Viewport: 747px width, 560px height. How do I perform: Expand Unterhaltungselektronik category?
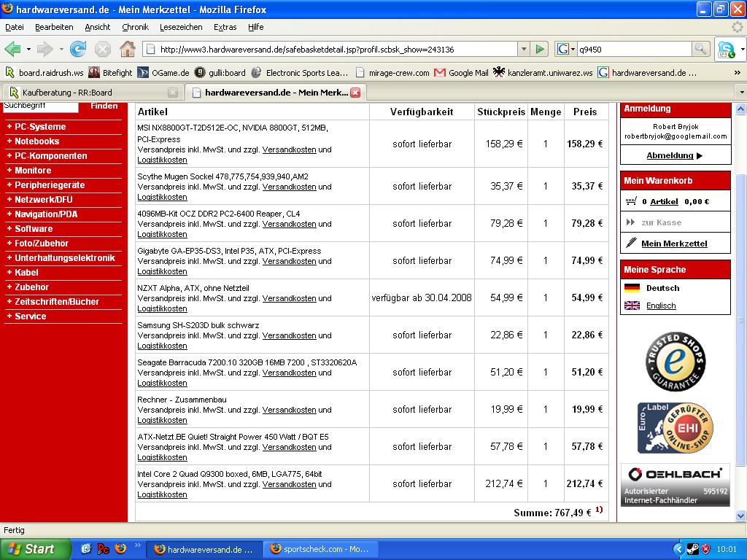tap(65, 258)
